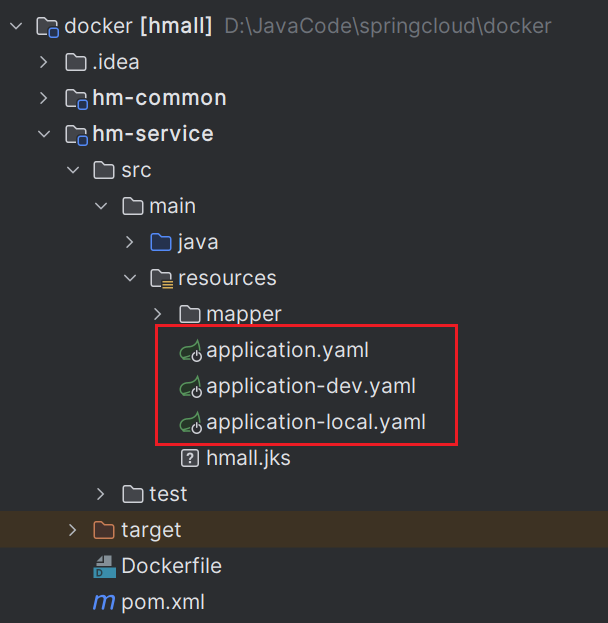Select the src folder label
Image resolution: width=608 pixels, height=623 pixels.
point(136,170)
